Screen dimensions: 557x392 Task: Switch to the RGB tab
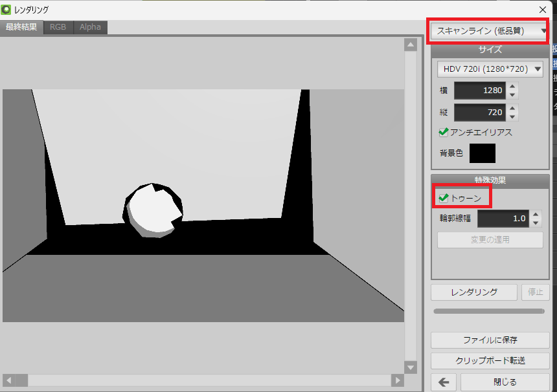tap(58, 27)
